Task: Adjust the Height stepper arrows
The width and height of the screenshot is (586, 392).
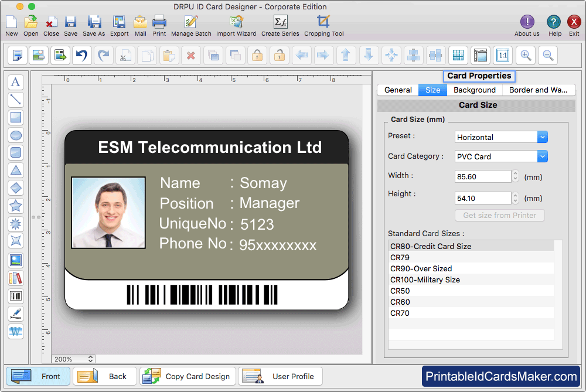Action: (x=515, y=198)
